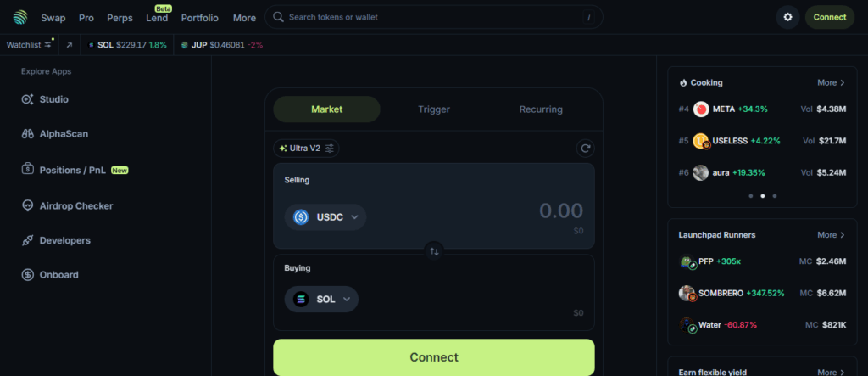
Task: Select the middle carousel dot in Cooking
Action: pyautogui.click(x=761, y=196)
